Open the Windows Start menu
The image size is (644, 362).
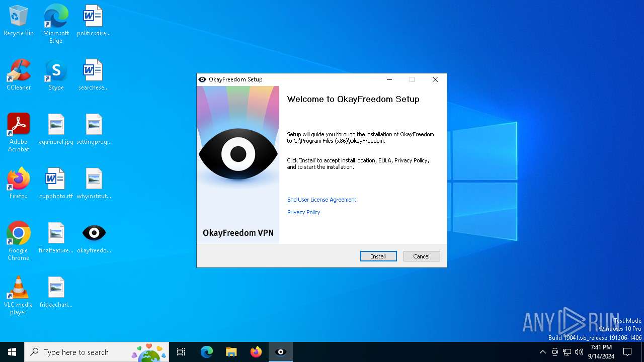tap(12, 352)
